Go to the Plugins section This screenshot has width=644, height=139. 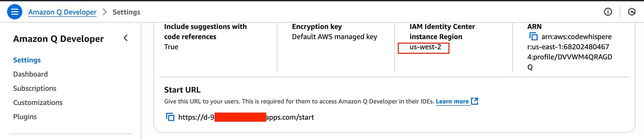25,117
